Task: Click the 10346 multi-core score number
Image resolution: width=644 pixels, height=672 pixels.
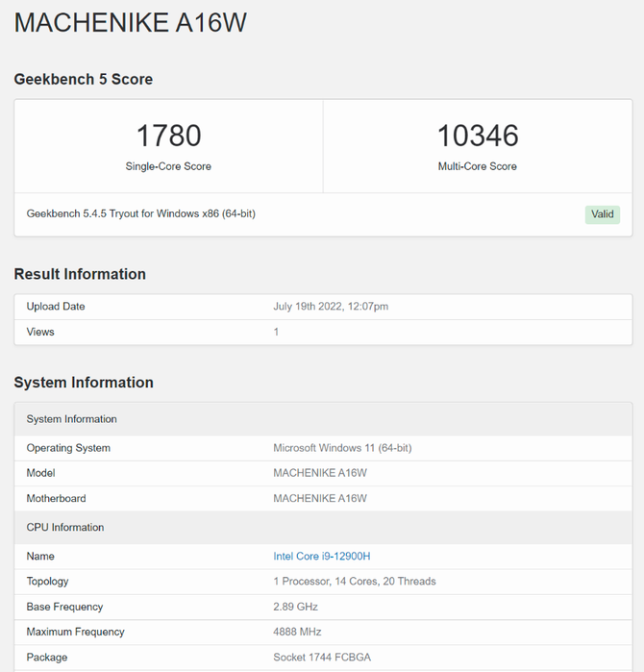Action: (478, 136)
